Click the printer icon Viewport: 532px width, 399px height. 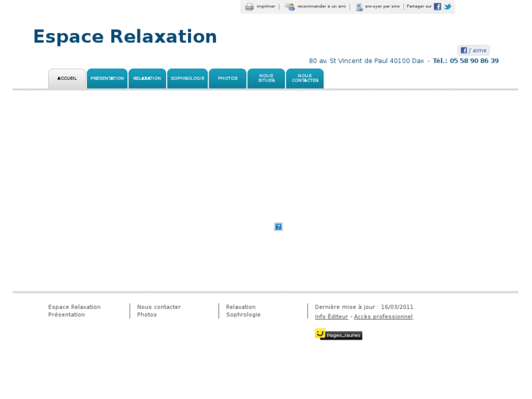pos(250,7)
